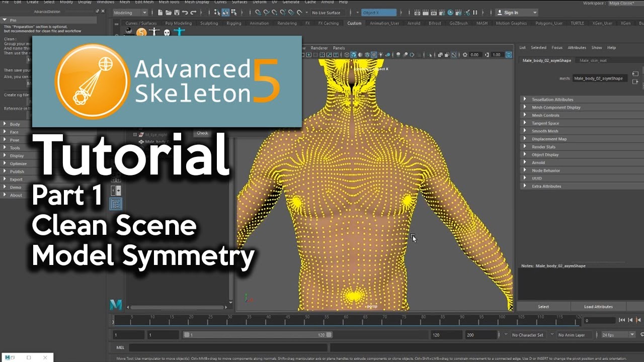Click the step back one frame button
This screenshot has height=362, width=644.
pyautogui.click(x=630, y=320)
